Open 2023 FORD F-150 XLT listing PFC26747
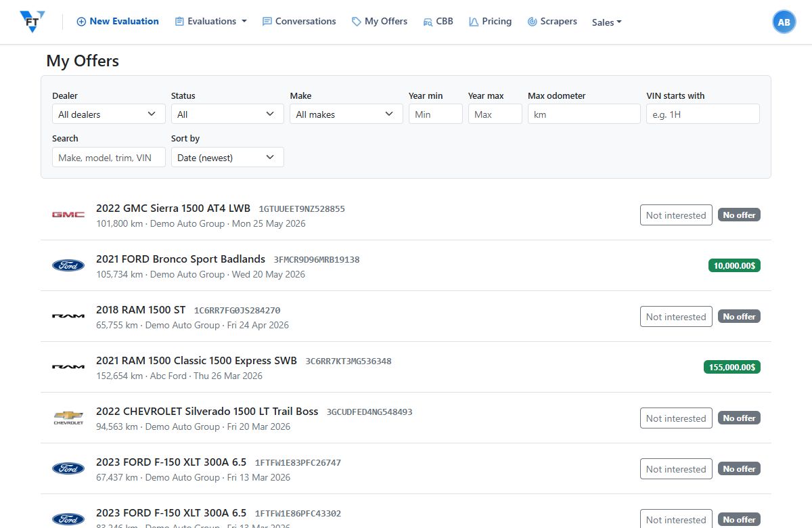This screenshot has width=812, height=528. (171, 462)
